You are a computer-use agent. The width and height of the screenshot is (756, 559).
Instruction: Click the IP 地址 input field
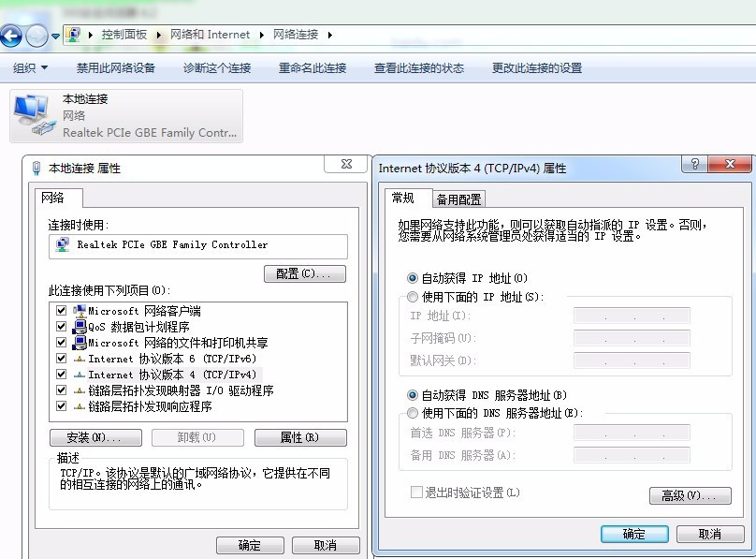pos(632,316)
